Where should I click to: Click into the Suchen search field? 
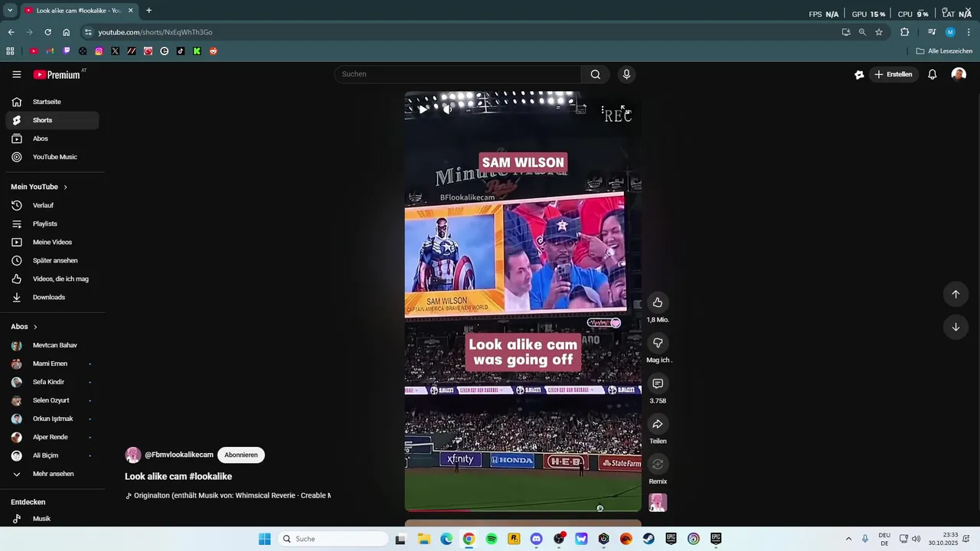point(458,74)
